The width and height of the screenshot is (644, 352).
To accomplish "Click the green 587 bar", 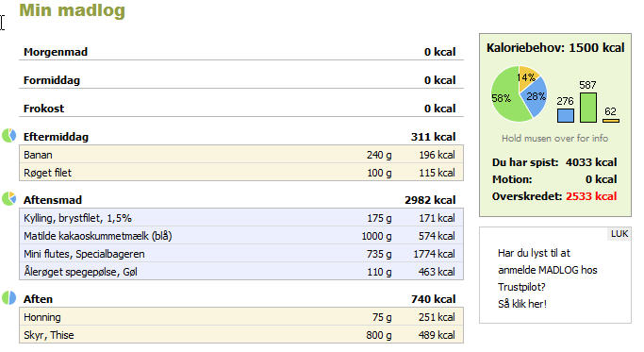I will pos(588,108).
